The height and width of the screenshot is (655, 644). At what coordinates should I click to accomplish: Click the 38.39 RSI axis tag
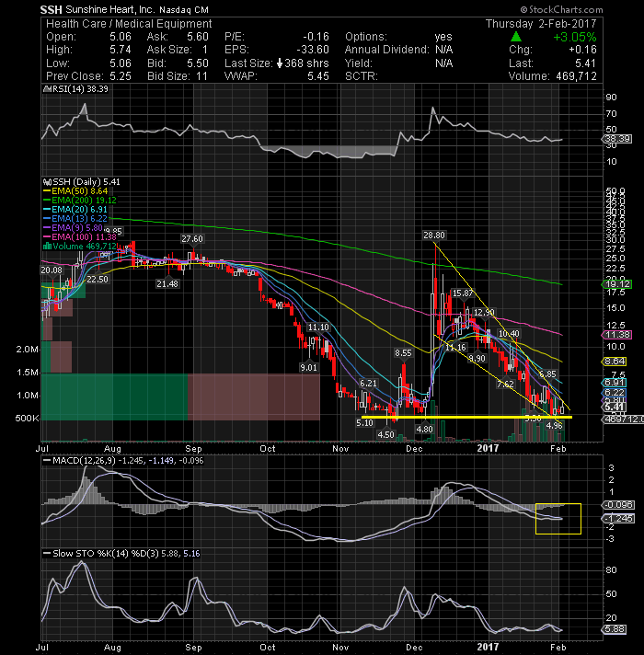[617, 139]
